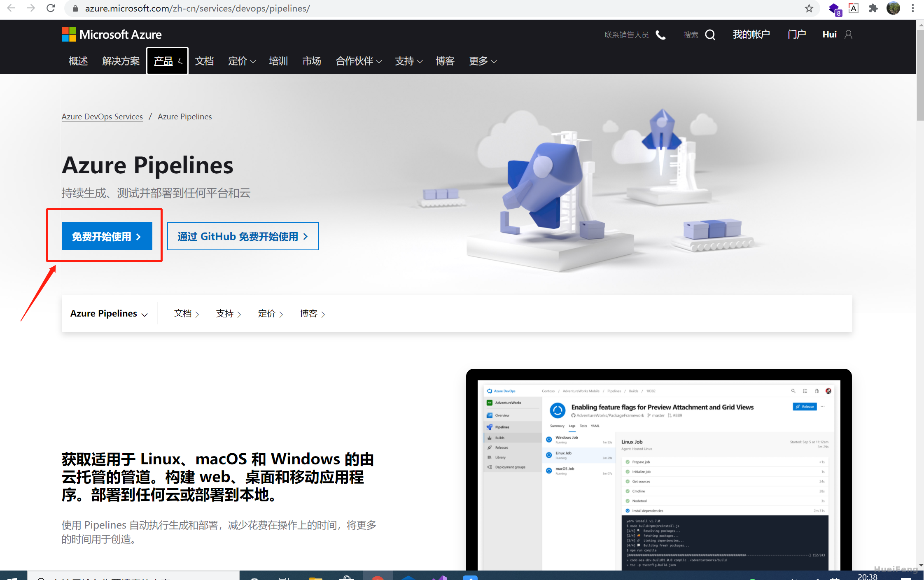Follow Azure DevOps Services breadcrumb link
924x580 pixels.
[x=102, y=116]
